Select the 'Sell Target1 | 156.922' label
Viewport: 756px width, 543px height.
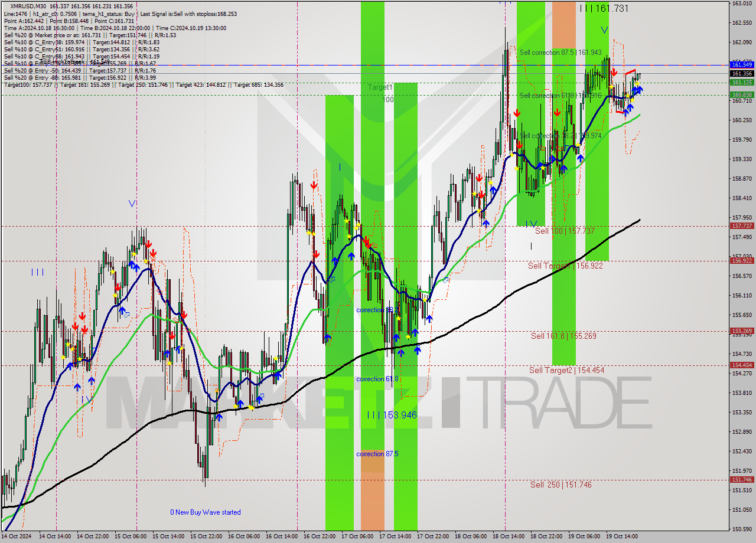coord(565,266)
